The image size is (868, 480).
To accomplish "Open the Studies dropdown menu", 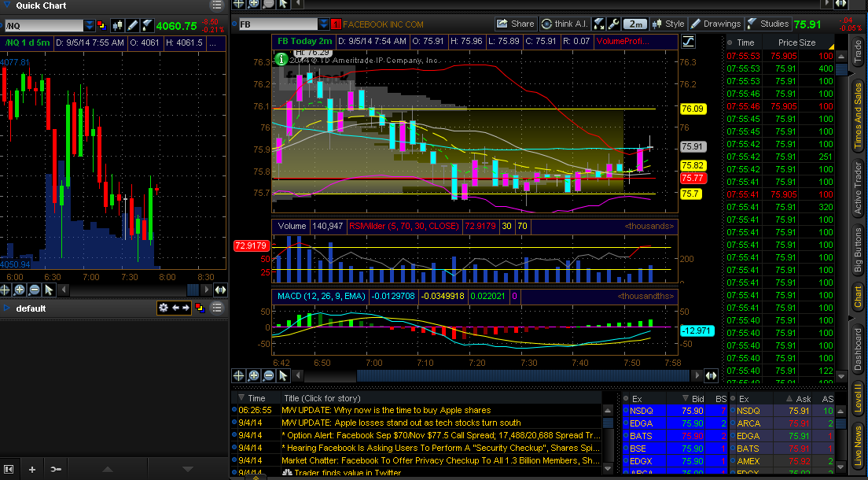I will click(768, 24).
